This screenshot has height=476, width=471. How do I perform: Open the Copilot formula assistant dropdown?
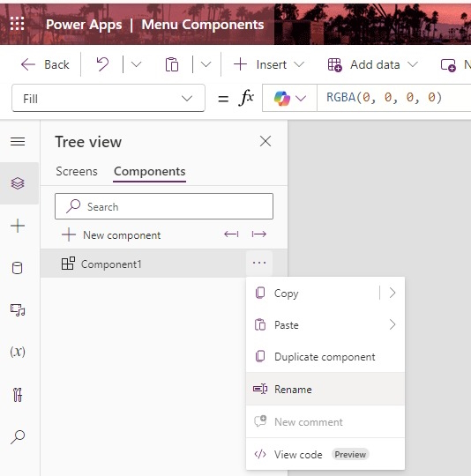(x=289, y=98)
